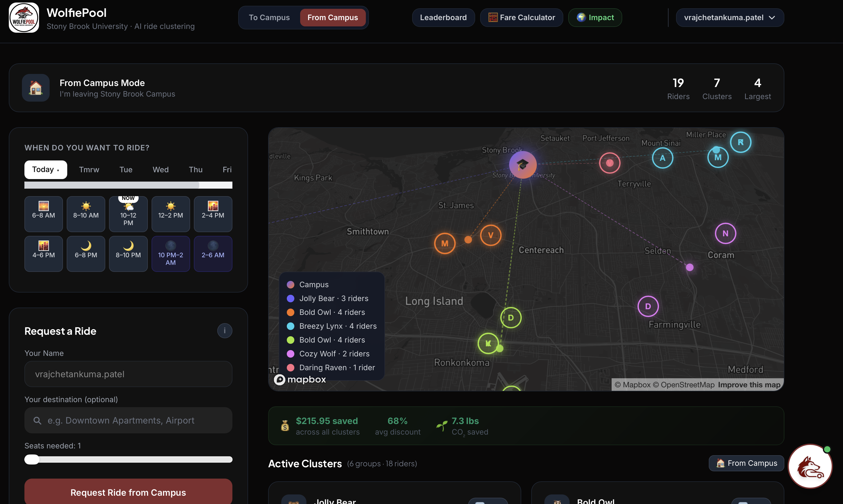843x504 pixels.
Task: Select the 12–2 PM time slot
Action: click(x=171, y=214)
